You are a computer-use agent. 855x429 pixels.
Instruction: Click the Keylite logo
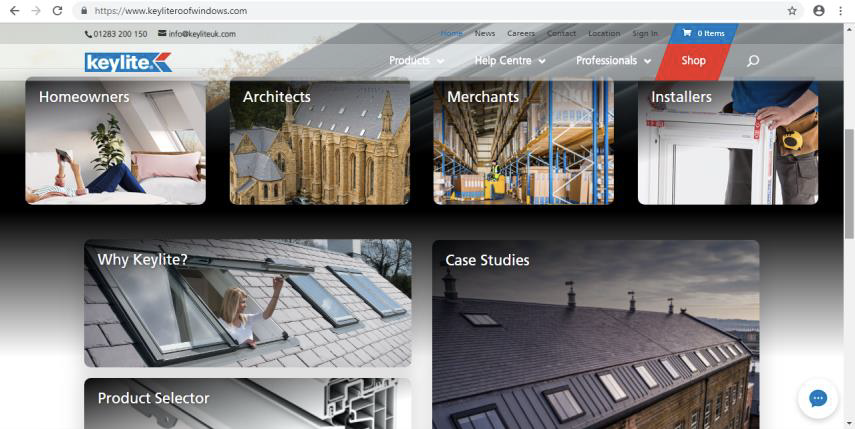point(128,62)
